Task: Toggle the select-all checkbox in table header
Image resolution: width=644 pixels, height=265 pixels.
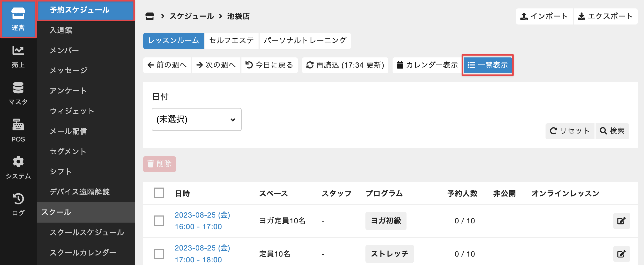Action: point(159,193)
